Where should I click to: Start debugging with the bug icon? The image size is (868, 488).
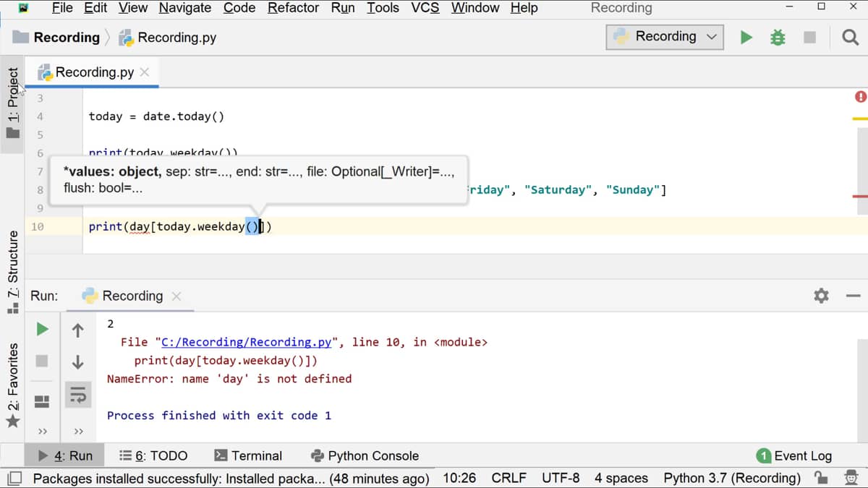[778, 37]
